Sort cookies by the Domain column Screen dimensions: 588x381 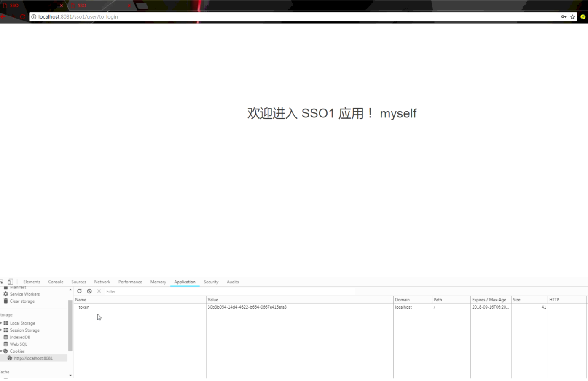pyautogui.click(x=413, y=300)
